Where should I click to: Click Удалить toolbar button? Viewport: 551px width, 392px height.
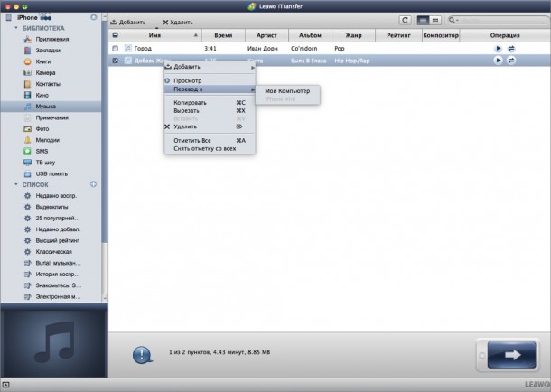click(178, 22)
